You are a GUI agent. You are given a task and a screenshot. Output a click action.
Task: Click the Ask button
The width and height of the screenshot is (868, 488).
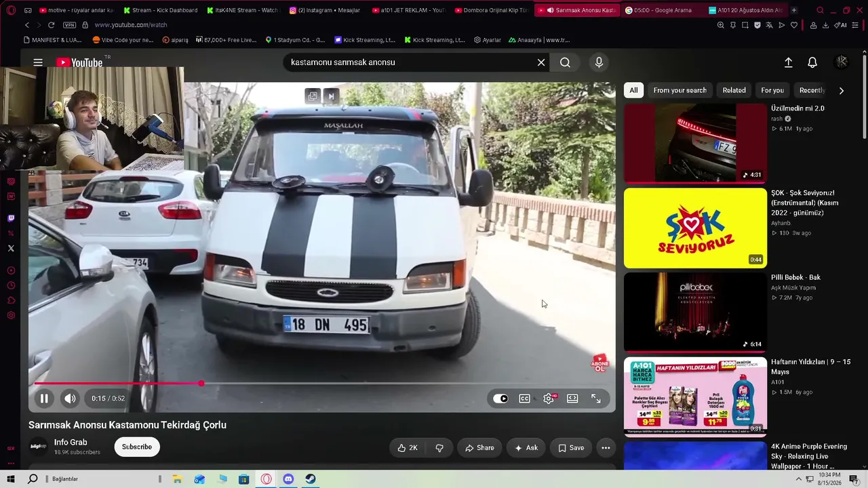(x=526, y=447)
